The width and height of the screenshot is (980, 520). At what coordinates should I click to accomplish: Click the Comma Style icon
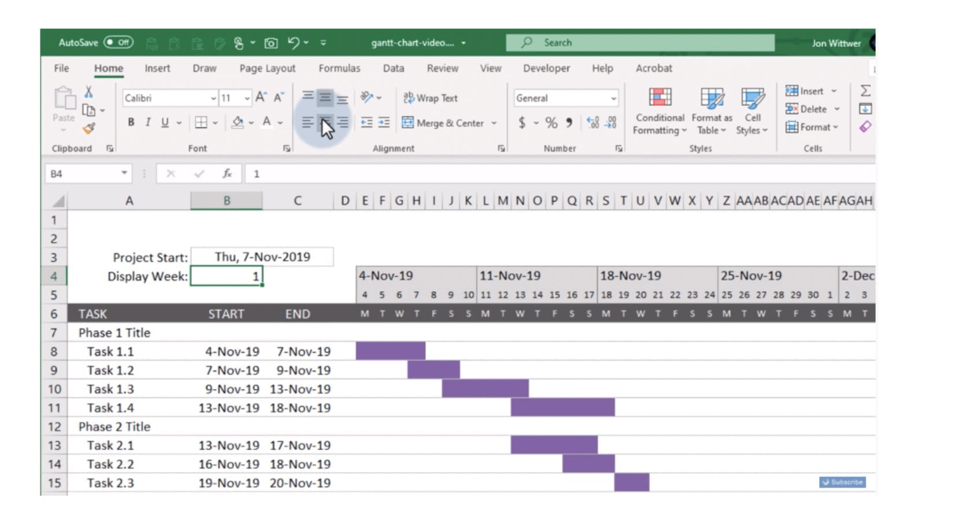[x=569, y=123]
